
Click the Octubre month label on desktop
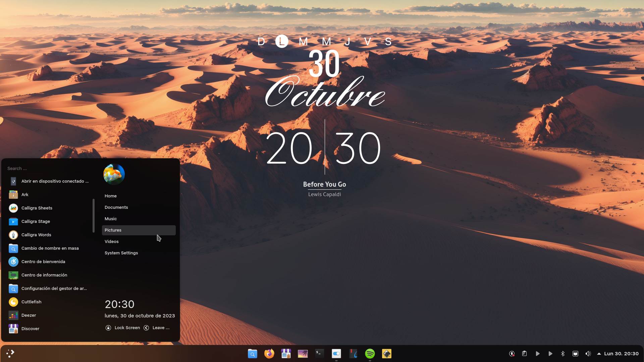pyautogui.click(x=325, y=91)
